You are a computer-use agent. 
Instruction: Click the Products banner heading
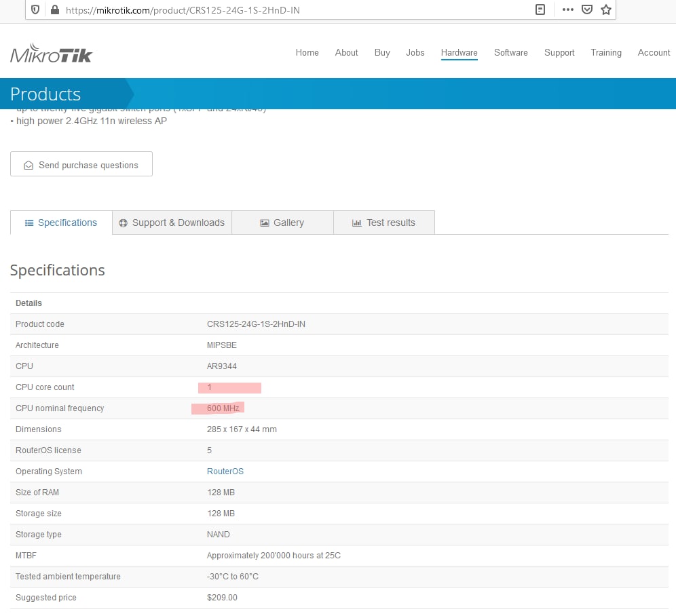pyautogui.click(x=45, y=94)
